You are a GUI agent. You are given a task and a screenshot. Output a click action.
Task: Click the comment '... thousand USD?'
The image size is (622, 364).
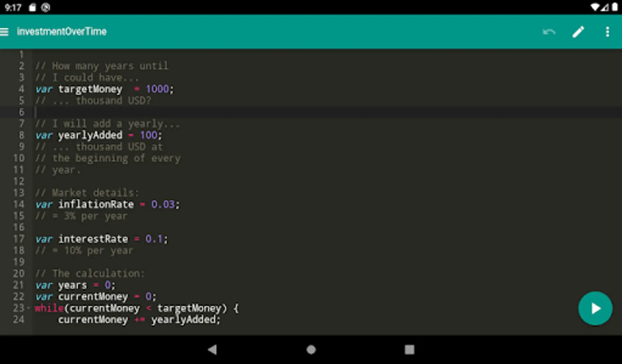coord(93,101)
